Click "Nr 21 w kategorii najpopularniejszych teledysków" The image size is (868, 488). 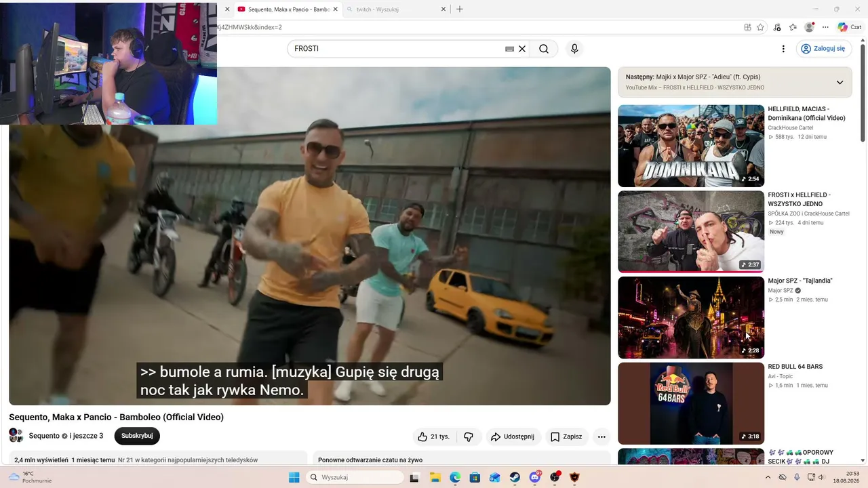(188, 460)
